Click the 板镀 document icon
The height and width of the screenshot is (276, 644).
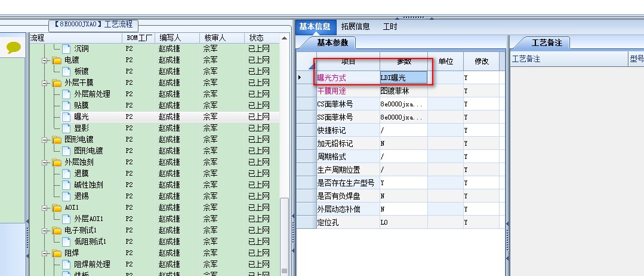click(66, 72)
